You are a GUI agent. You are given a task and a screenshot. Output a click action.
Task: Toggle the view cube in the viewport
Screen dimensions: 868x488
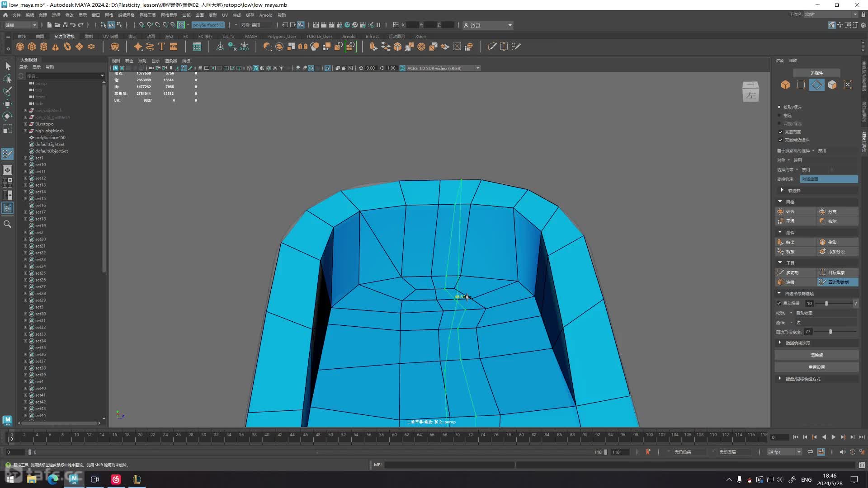click(x=750, y=92)
